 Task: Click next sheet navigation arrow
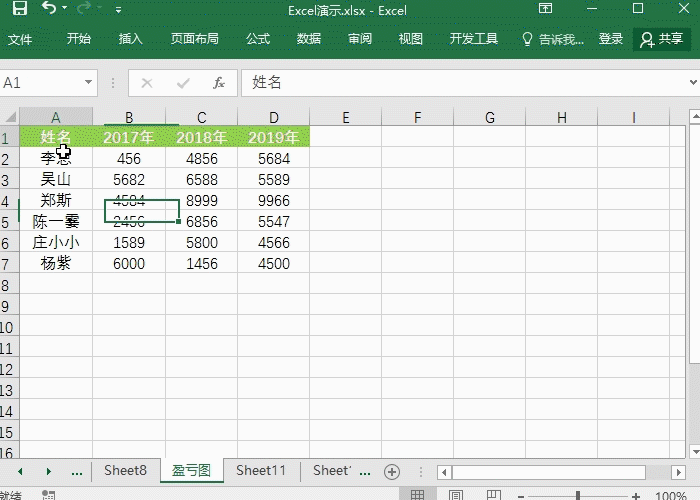point(49,471)
